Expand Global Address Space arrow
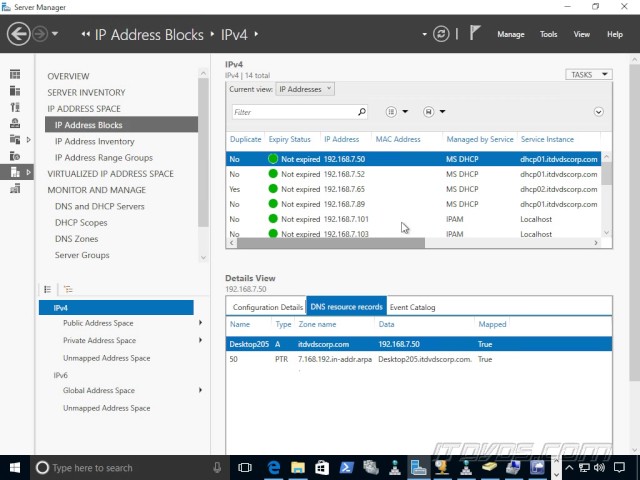This screenshot has height=480, width=640. coord(200,390)
